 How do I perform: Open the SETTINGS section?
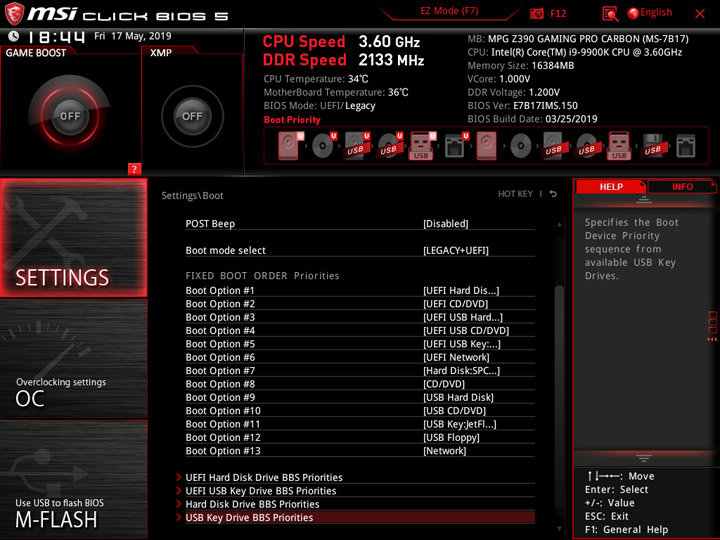point(73,237)
